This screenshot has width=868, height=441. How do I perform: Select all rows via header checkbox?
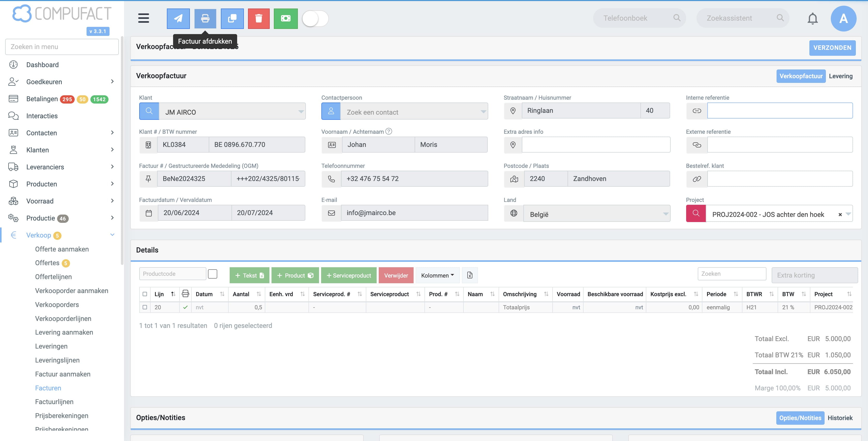click(145, 294)
